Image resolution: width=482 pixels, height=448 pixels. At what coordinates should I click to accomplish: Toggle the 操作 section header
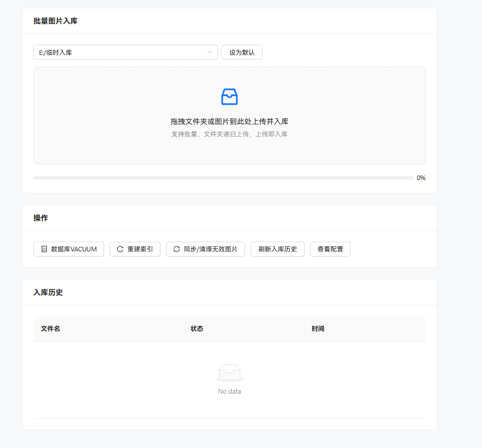[40, 218]
